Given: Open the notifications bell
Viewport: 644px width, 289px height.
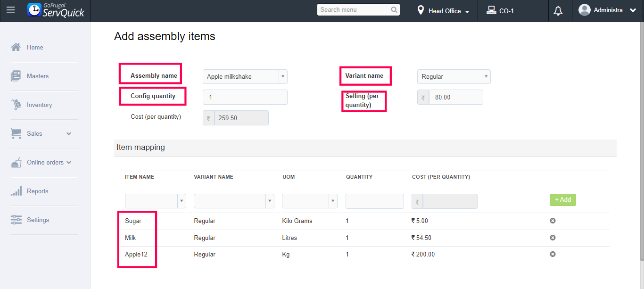Looking at the screenshot, I should (x=558, y=11).
